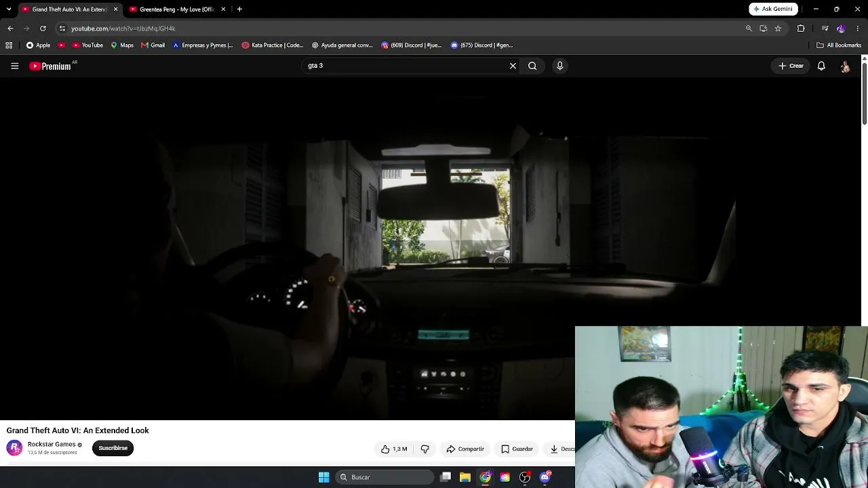Image resolution: width=868 pixels, height=488 pixels.
Task: Share the video with Compartir
Action: pos(465,449)
